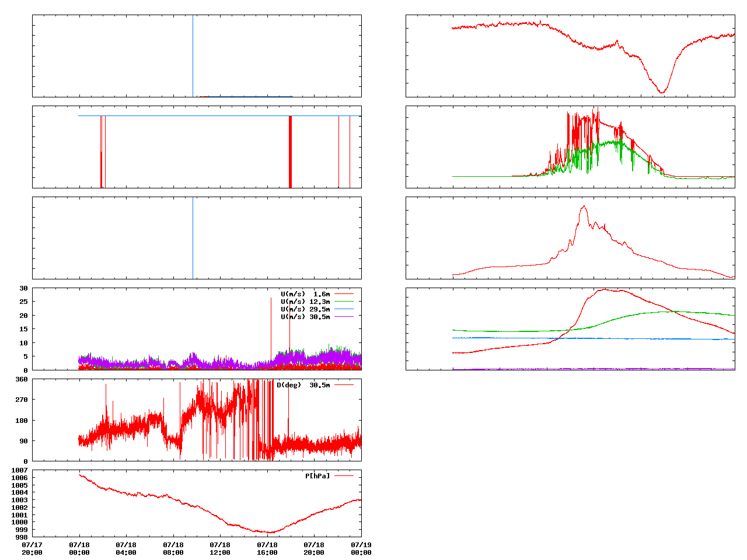This screenshot has width=747, height=560.
Task: Click the "25" tick on wind speed axis
Action: (23, 302)
